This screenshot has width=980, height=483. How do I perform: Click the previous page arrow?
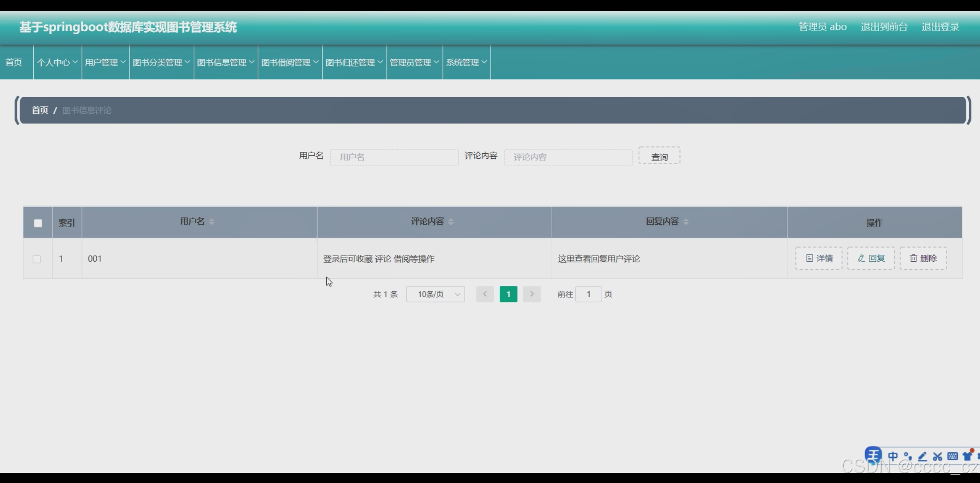485,294
